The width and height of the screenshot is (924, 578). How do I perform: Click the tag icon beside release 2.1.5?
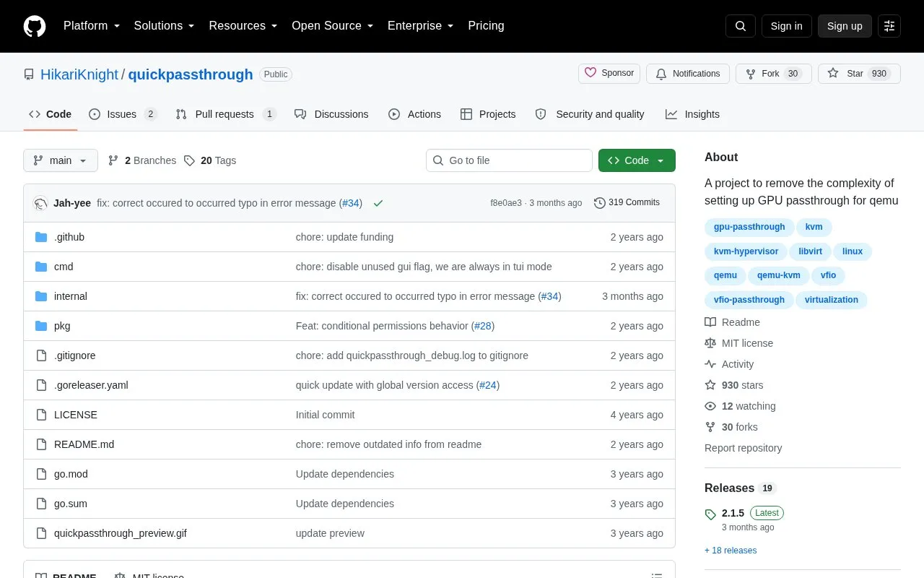tap(711, 514)
